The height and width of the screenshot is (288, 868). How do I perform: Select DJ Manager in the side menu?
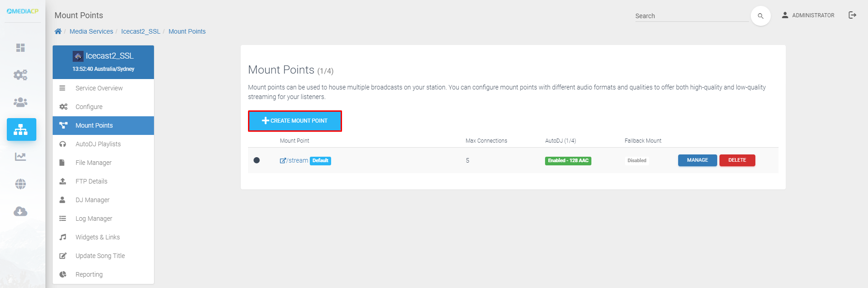(92, 200)
